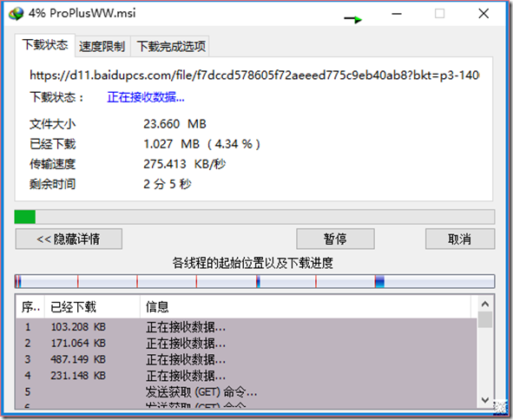
Task: Click the scroll down arrow in thread list
Action: click(x=485, y=400)
